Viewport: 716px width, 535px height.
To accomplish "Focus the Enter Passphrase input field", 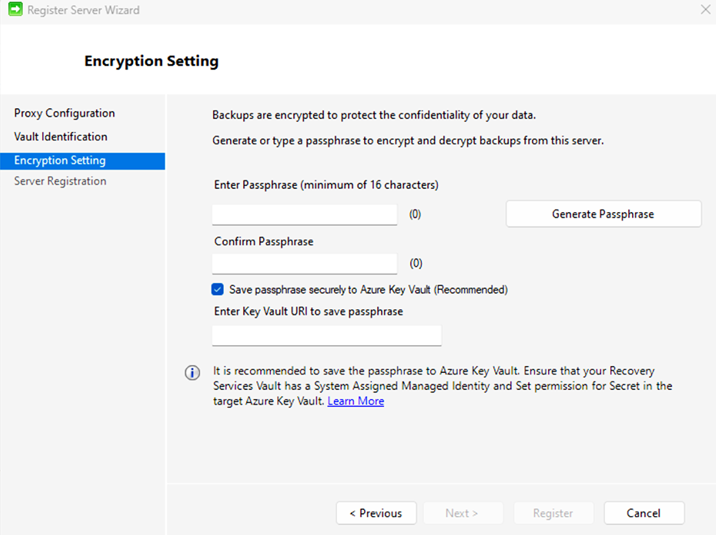I will (x=304, y=214).
